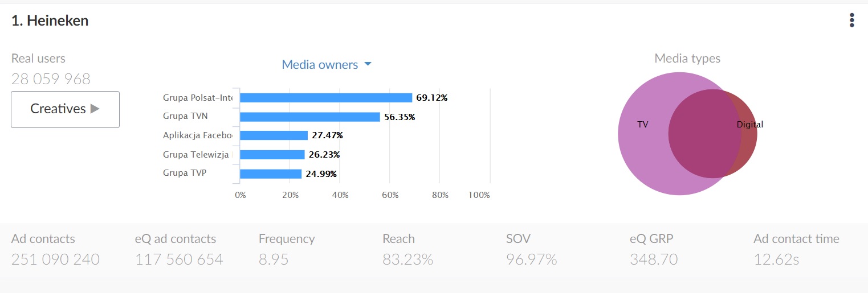Viewport: 868px width, 301px height.
Task: Click the Real users value
Action: [x=51, y=79]
